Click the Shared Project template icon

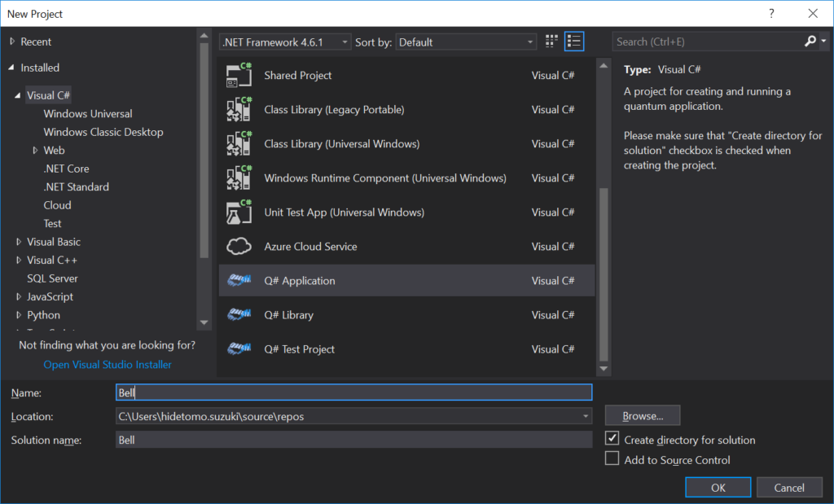pos(239,75)
